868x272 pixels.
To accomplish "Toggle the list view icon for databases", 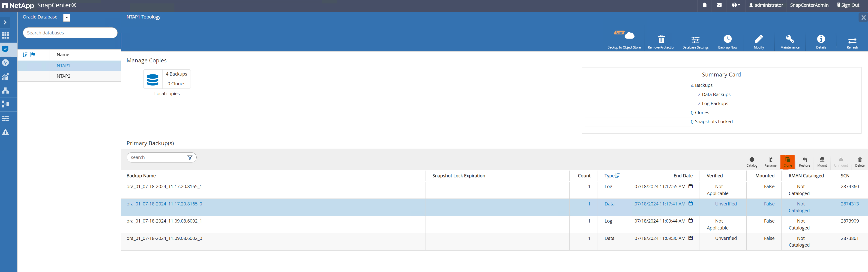I will [26, 55].
